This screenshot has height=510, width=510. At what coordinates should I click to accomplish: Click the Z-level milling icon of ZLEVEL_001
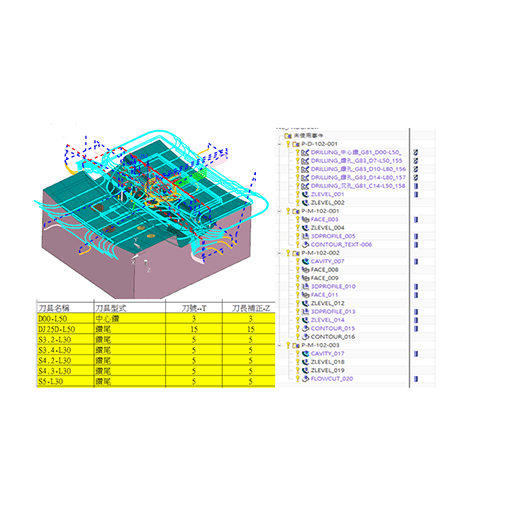click(x=305, y=194)
